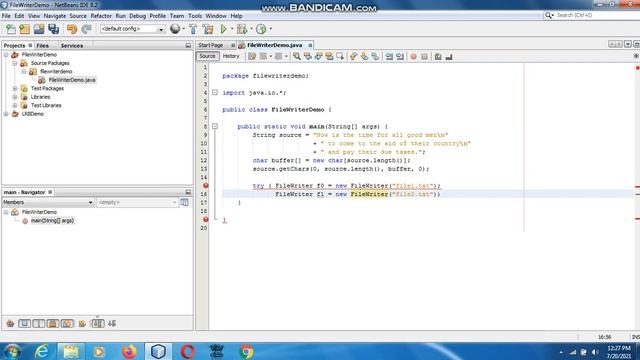This screenshot has height=360, width=640.
Task: Click the Search (Ctrl+I) input field
Action: 595,15
